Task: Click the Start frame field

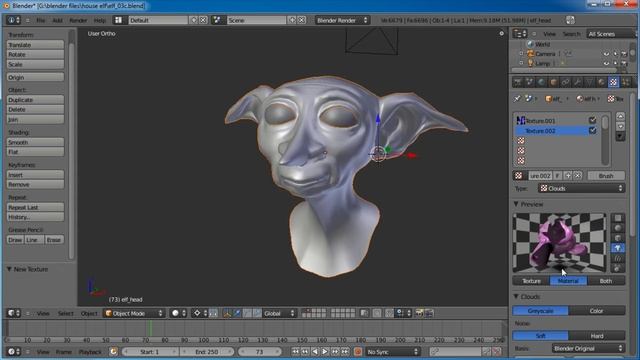Action: (x=150, y=351)
